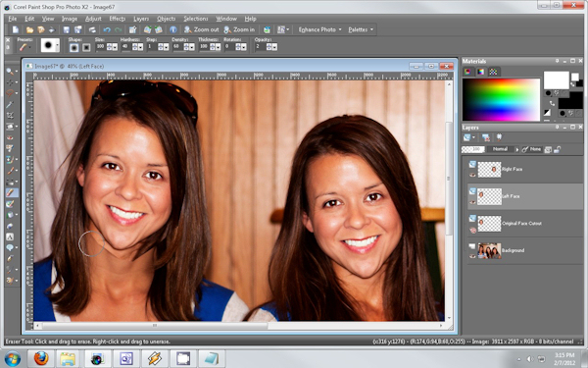The height and width of the screenshot is (368, 588).
Task: Click the Zoom in button
Action: tap(239, 29)
